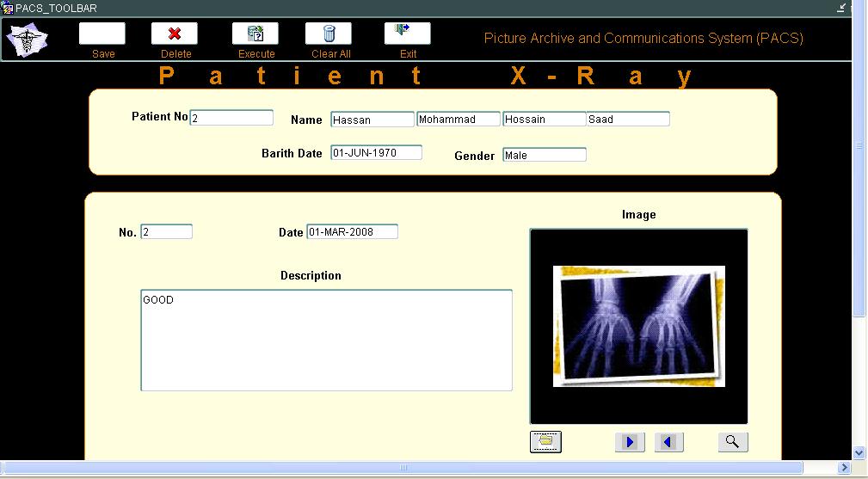This screenshot has width=868, height=479.
Task: Click the PACS caduceus logo icon
Action: [28, 40]
